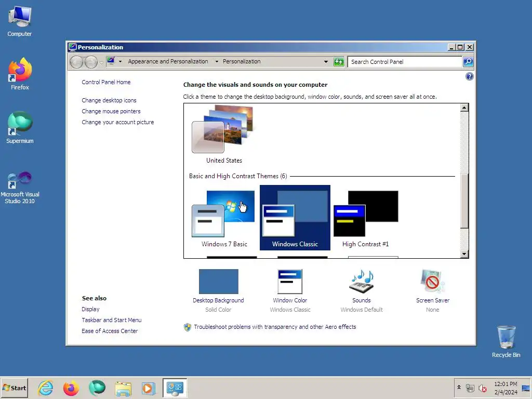The height and width of the screenshot is (399, 532).
Task: Click the search magnifier button
Action: (468, 62)
